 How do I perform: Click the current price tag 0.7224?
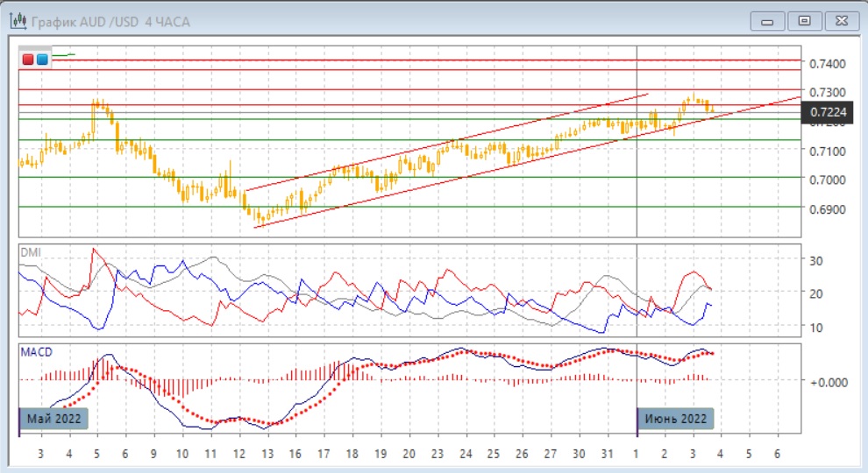point(828,111)
